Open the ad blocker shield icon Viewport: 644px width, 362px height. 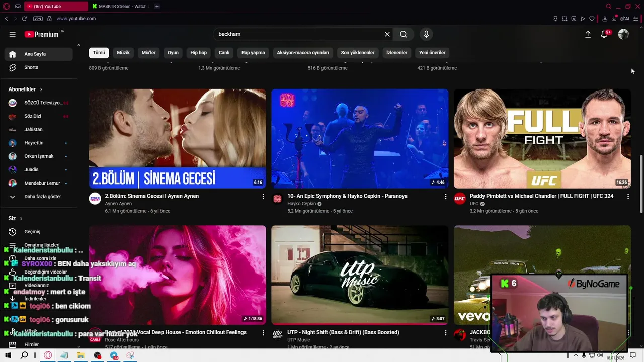coord(574,19)
